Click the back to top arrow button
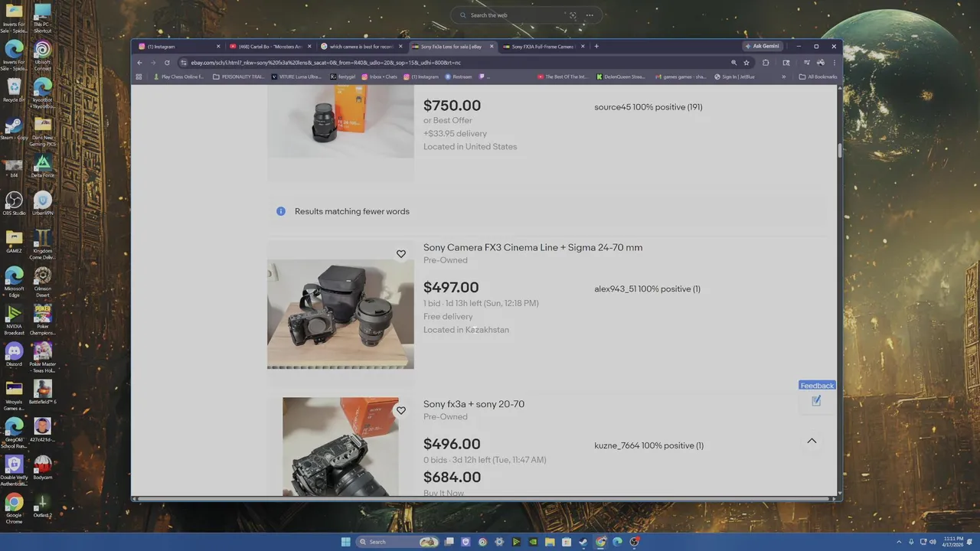The image size is (980, 551). (x=812, y=441)
